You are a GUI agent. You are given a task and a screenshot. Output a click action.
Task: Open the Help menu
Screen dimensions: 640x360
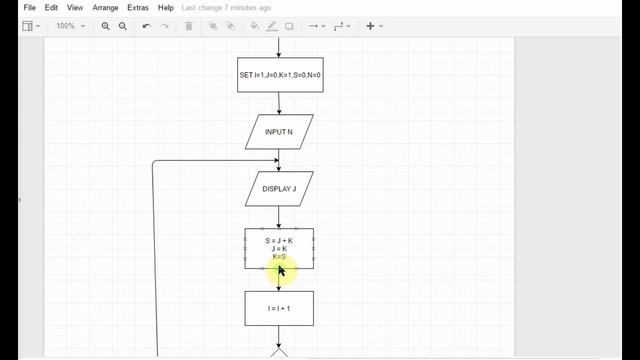pos(166,8)
